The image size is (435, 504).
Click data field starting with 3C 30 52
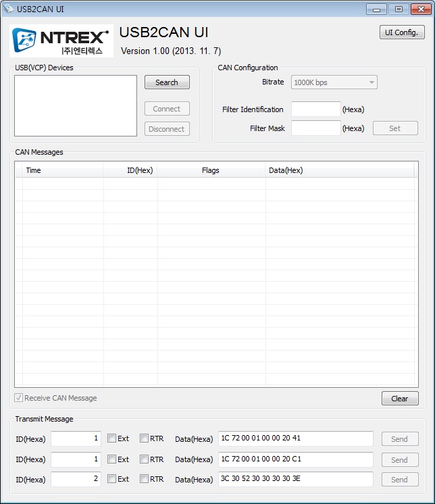click(295, 479)
